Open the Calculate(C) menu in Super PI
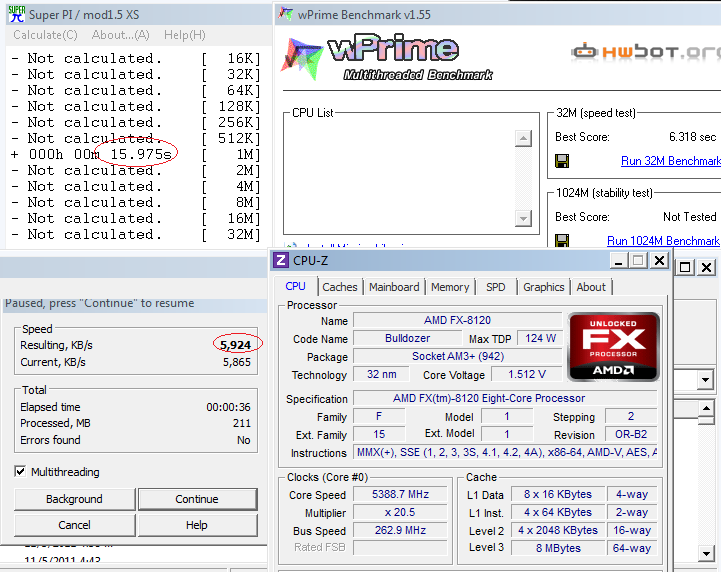 click(x=46, y=35)
